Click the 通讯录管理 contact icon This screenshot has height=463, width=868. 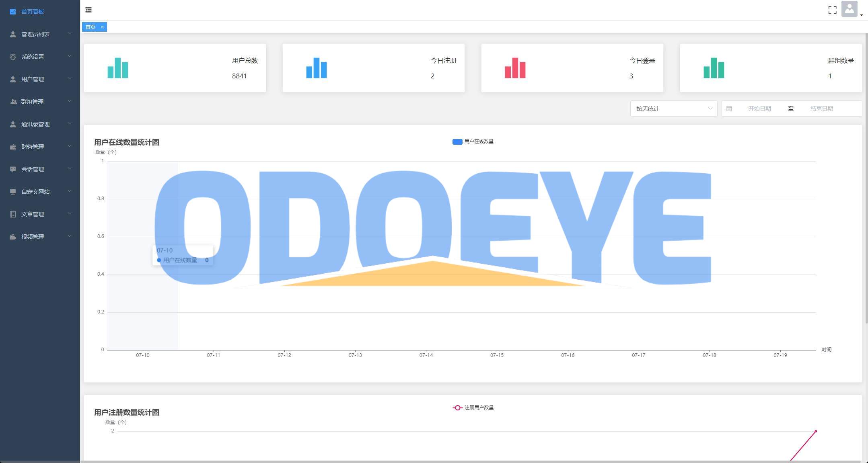tap(13, 124)
